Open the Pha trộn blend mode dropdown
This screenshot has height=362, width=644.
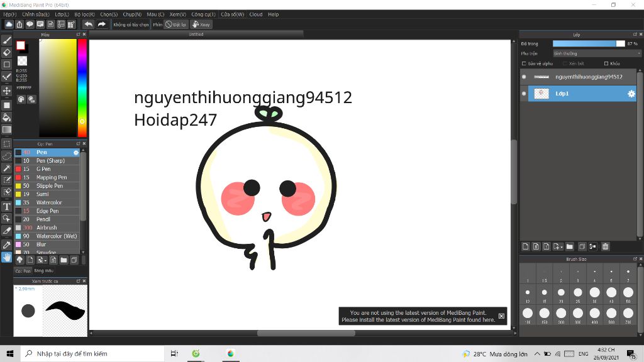tap(596, 53)
